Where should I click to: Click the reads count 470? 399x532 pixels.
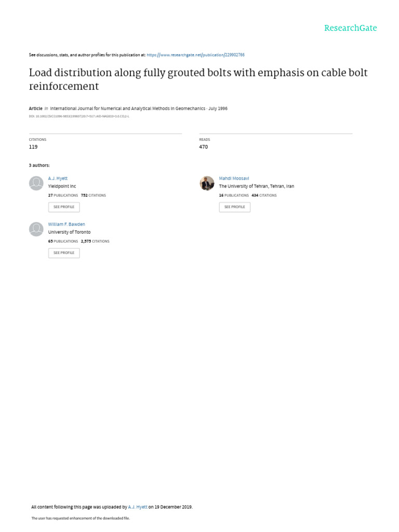204,147
